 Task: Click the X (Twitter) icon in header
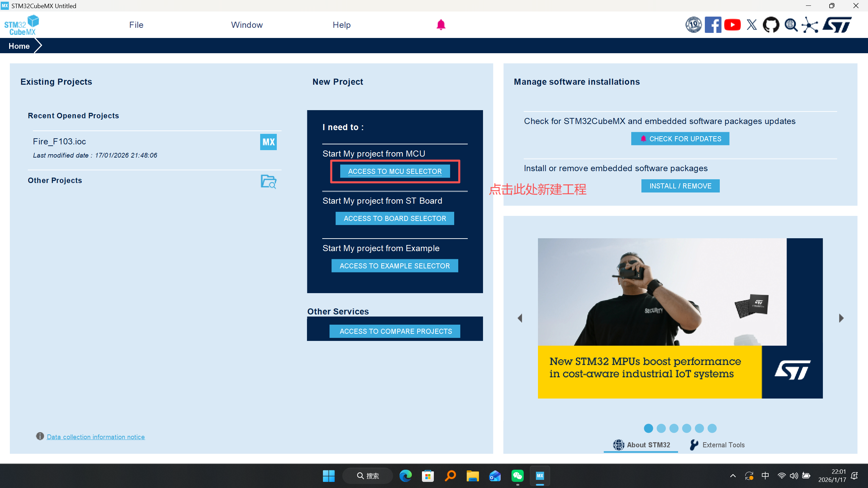[752, 25]
